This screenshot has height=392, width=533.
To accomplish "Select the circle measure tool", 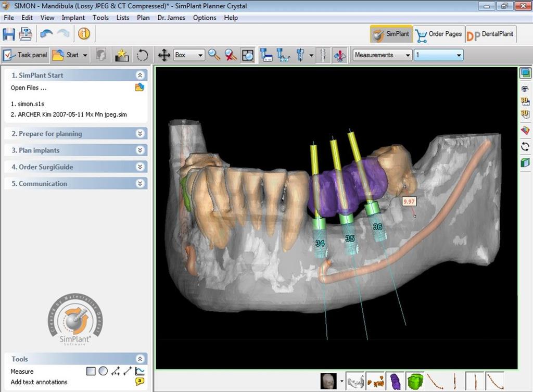I will point(103,371).
